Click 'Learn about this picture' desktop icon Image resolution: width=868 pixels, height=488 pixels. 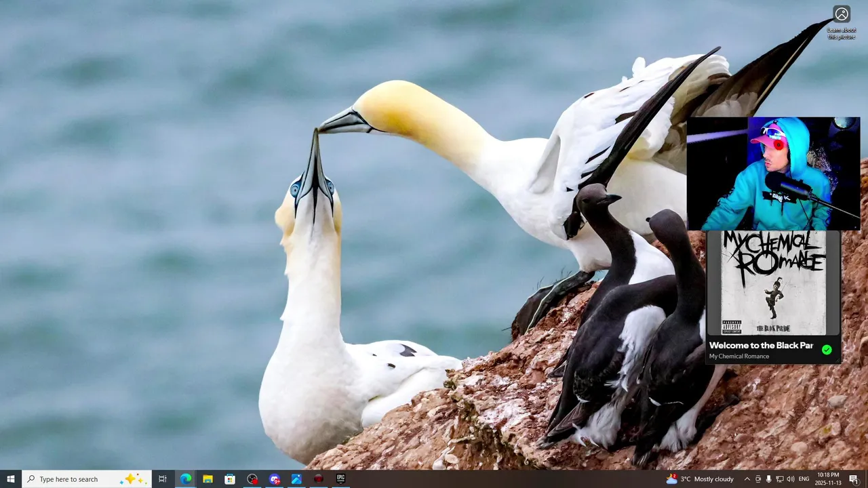(842, 23)
